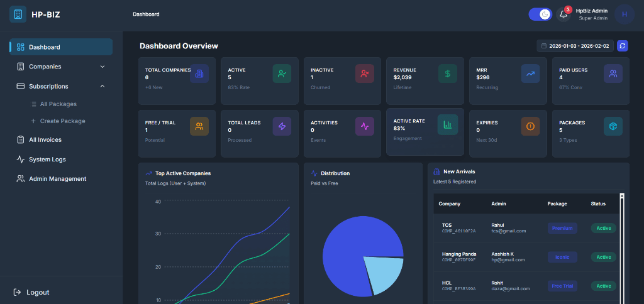Viewport: 644px width, 304px height.
Task: Click the Activities pulse icon
Action: (365, 126)
